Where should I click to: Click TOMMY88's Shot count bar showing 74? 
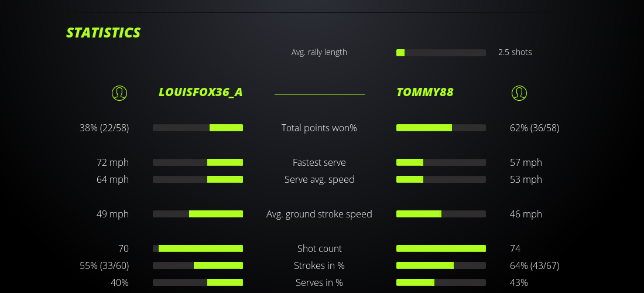[441, 248]
